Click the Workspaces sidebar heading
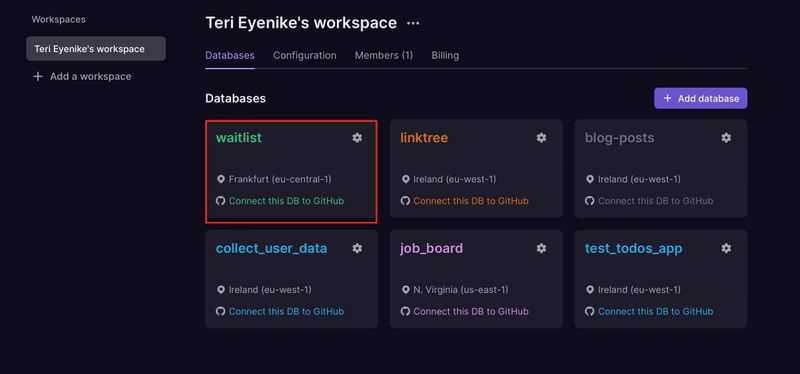Image resolution: width=800 pixels, height=374 pixels. 58,19
